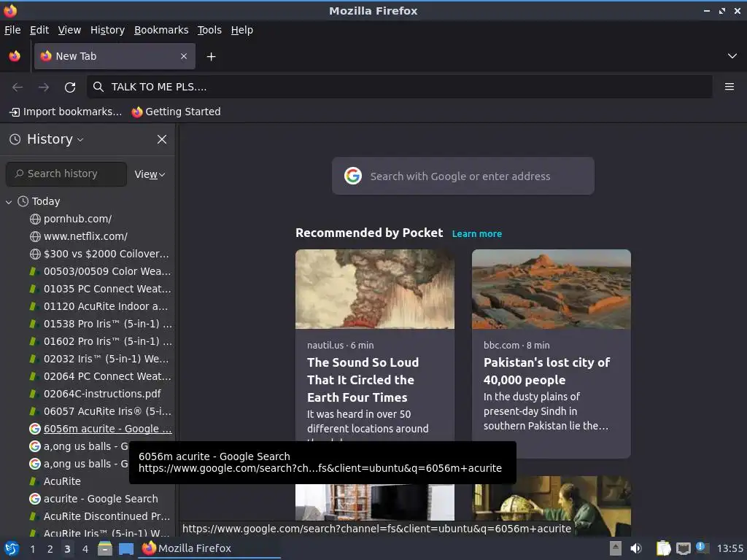Click the Search history field
The width and height of the screenshot is (747, 560).
[66, 174]
